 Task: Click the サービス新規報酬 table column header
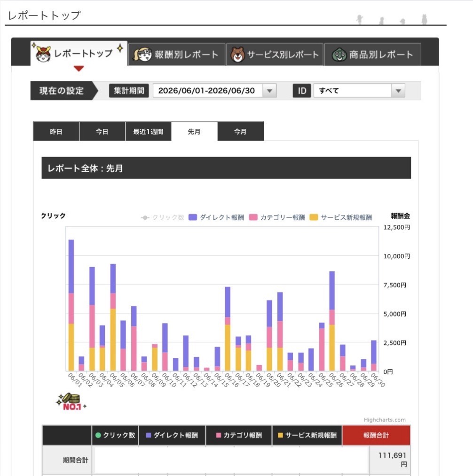click(x=307, y=435)
